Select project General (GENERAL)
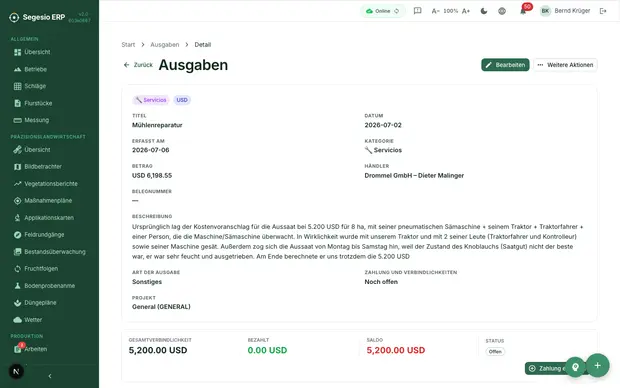 (161, 307)
